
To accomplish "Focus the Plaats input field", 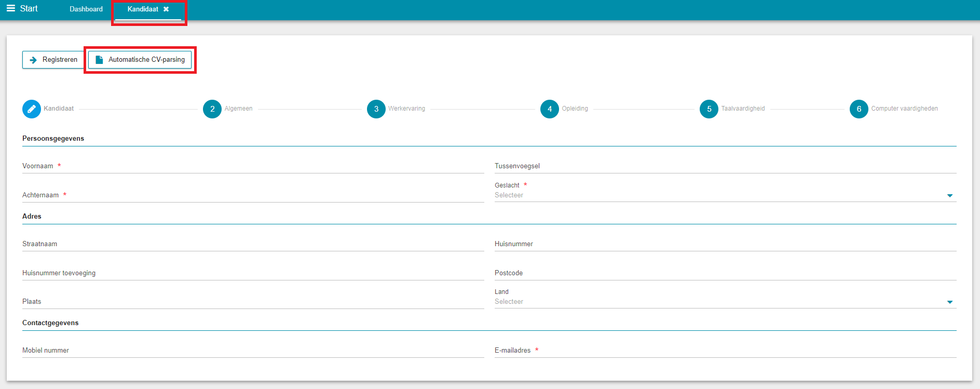I will pos(253,302).
